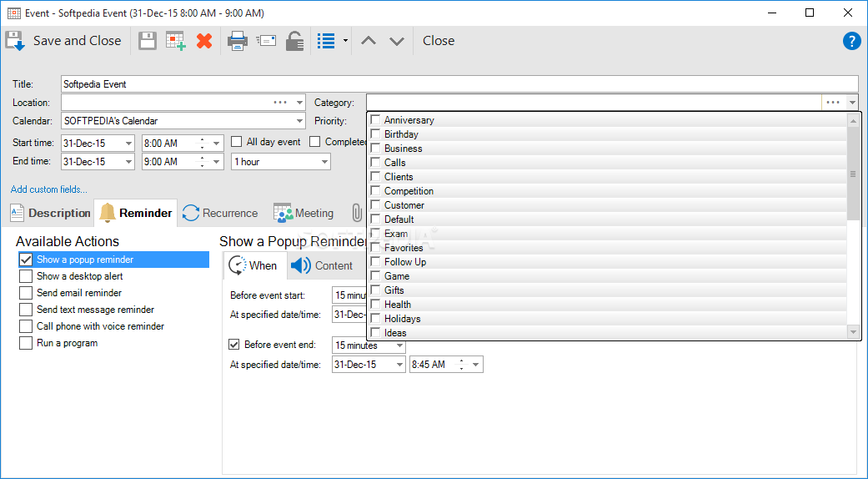Toggle the padlock private icon

(x=294, y=41)
